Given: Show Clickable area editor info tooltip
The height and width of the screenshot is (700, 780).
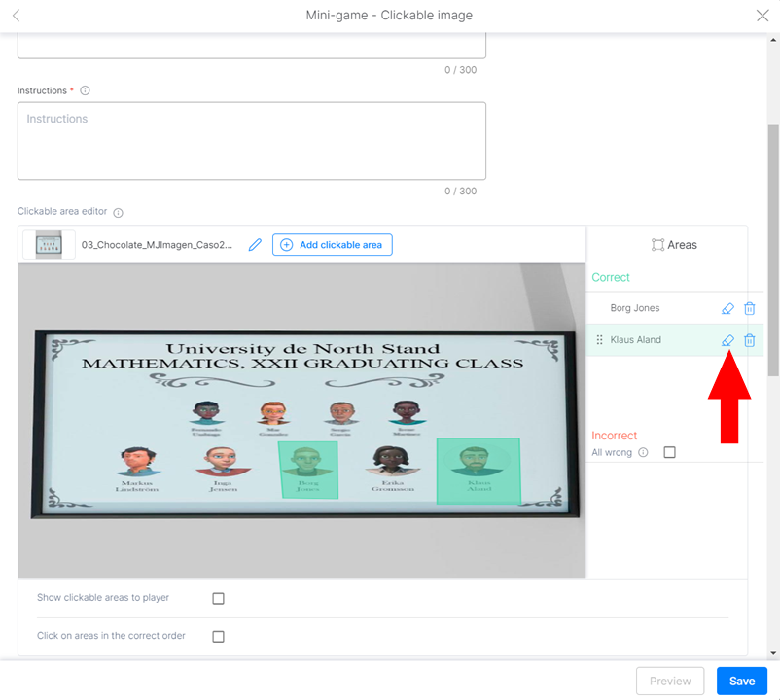Looking at the screenshot, I should (x=118, y=213).
